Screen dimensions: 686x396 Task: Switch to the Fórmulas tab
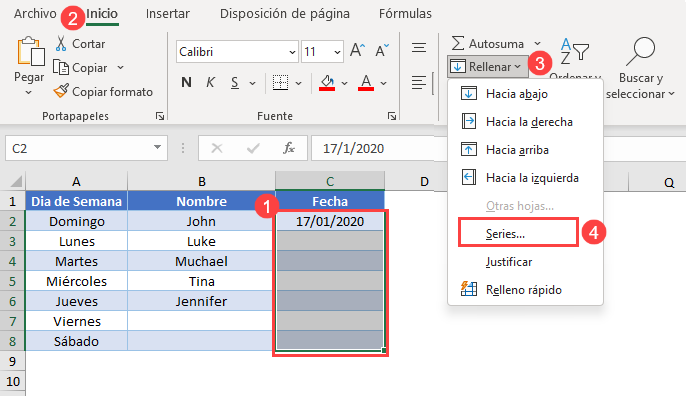405,14
